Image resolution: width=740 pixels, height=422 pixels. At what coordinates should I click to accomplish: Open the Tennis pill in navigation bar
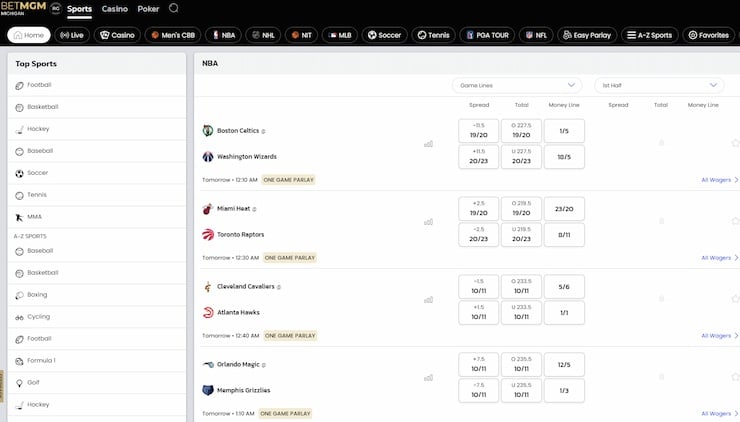click(433, 35)
